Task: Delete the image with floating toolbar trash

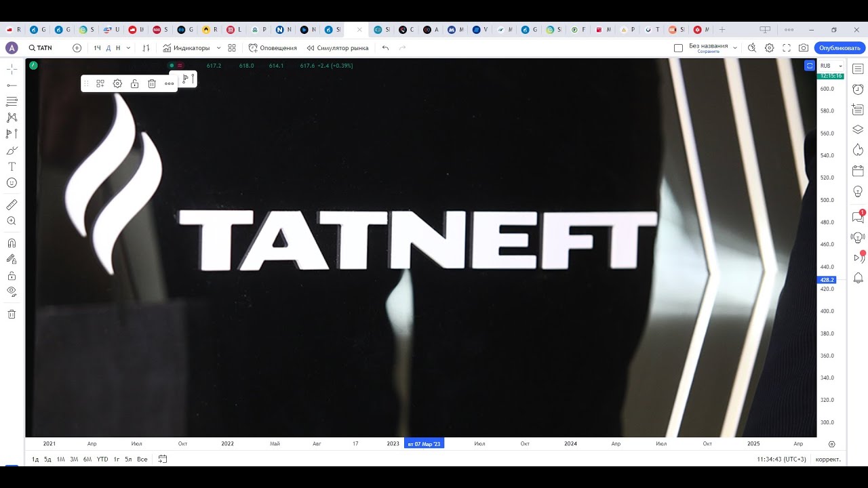Action: tap(152, 83)
